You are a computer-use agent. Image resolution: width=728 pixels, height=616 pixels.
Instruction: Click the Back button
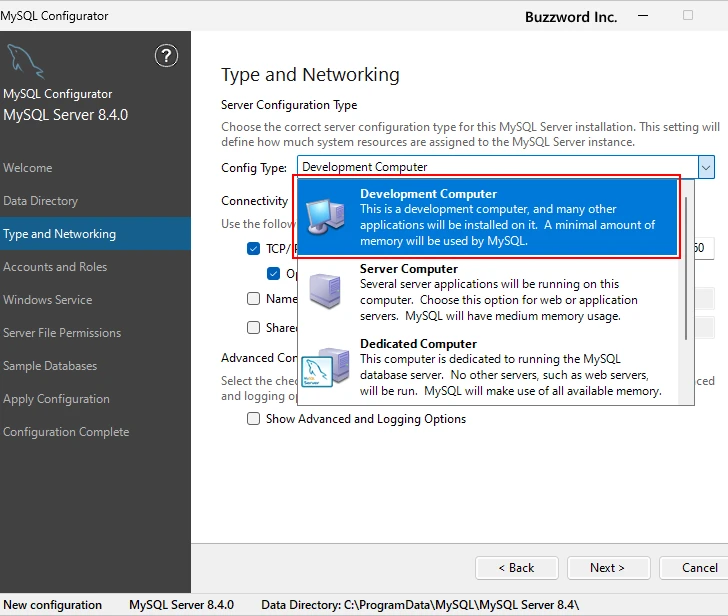[x=517, y=568]
